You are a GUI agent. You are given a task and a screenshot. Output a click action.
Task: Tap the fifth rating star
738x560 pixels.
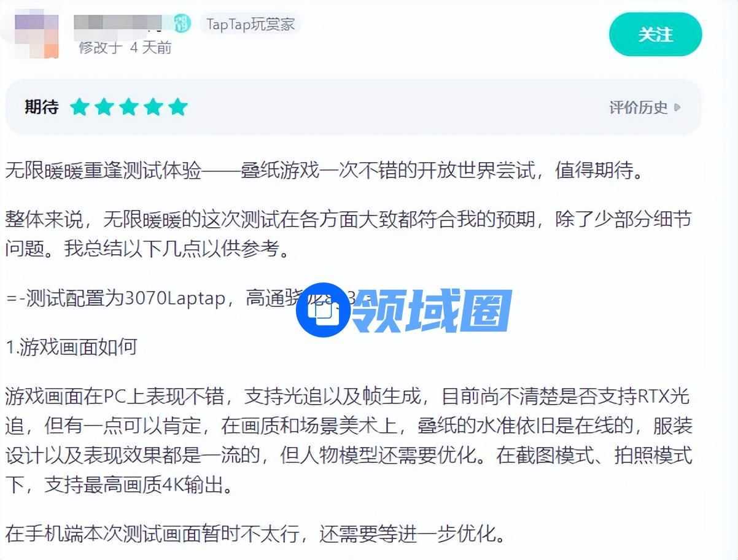pos(178,107)
